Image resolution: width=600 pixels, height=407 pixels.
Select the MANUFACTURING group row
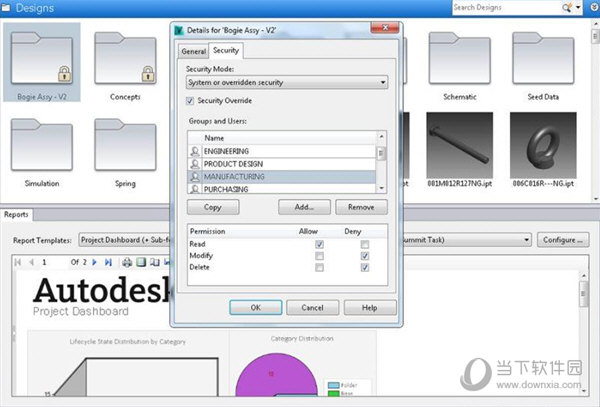click(x=282, y=176)
